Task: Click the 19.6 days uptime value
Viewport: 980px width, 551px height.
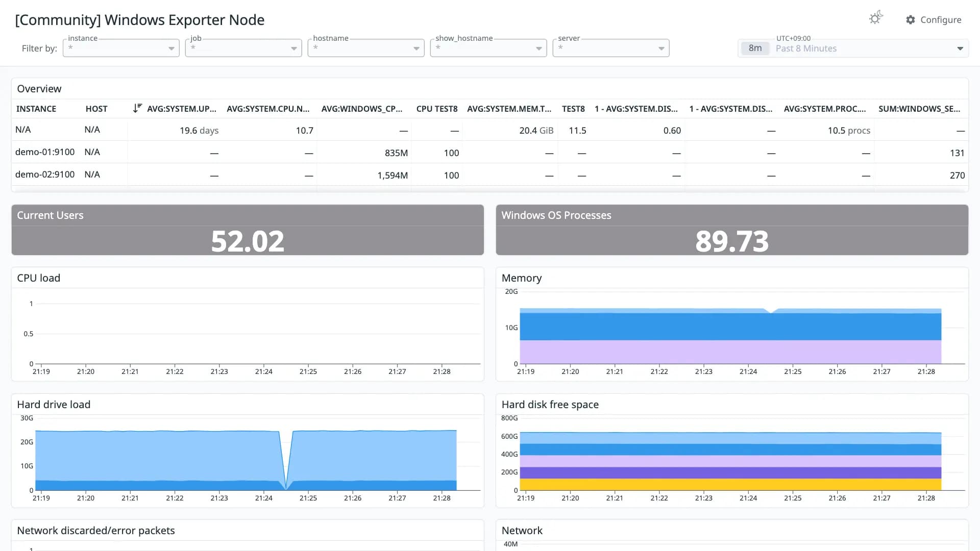Action: pos(199,131)
